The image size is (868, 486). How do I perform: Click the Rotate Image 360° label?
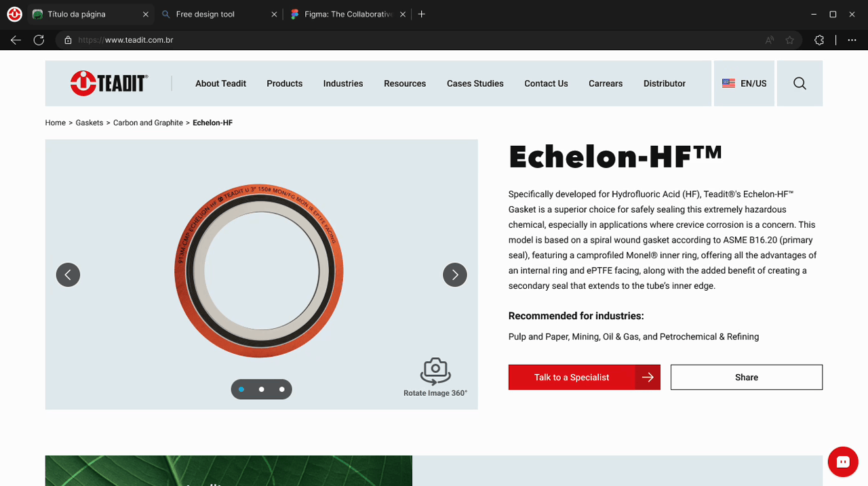pos(435,393)
